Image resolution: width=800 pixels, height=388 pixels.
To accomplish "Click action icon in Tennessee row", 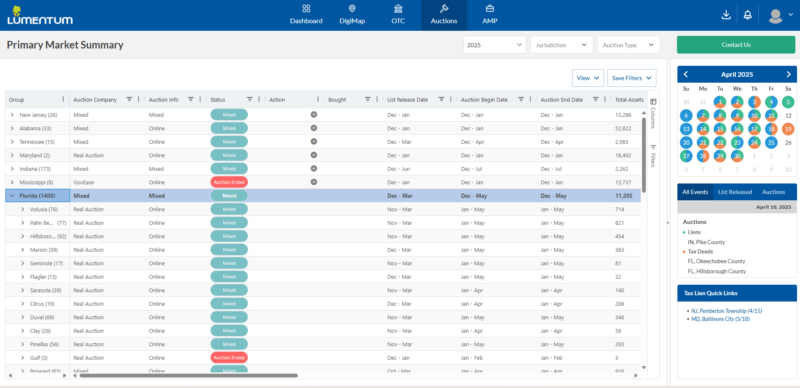I will click(314, 141).
